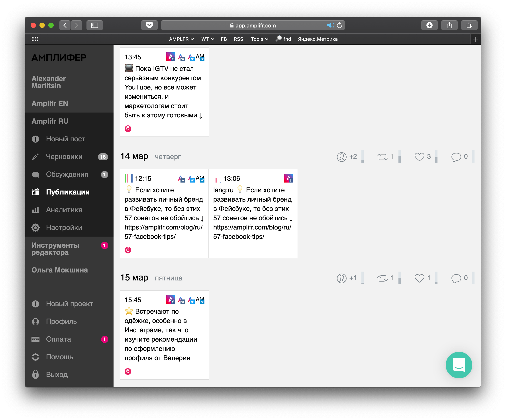Image resolution: width=506 pixels, height=420 pixels.
Task: Expand the AMPLFR bookmarks dropdown
Action: click(181, 39)
